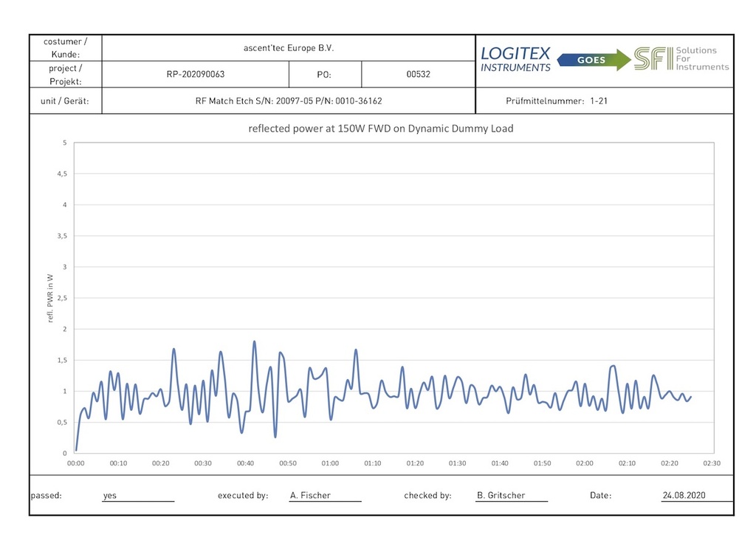
Task: Click x-axis label 02:10
Action: (628, 463)
